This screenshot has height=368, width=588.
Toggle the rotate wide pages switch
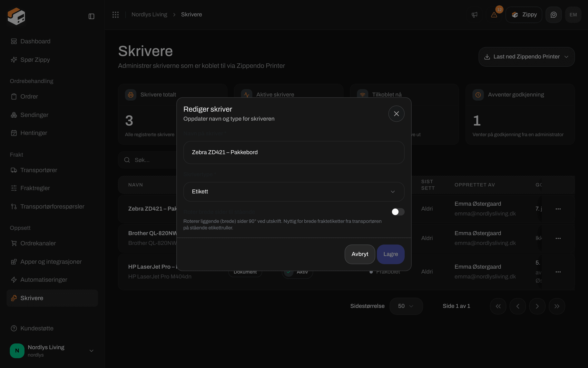(398, 212)
